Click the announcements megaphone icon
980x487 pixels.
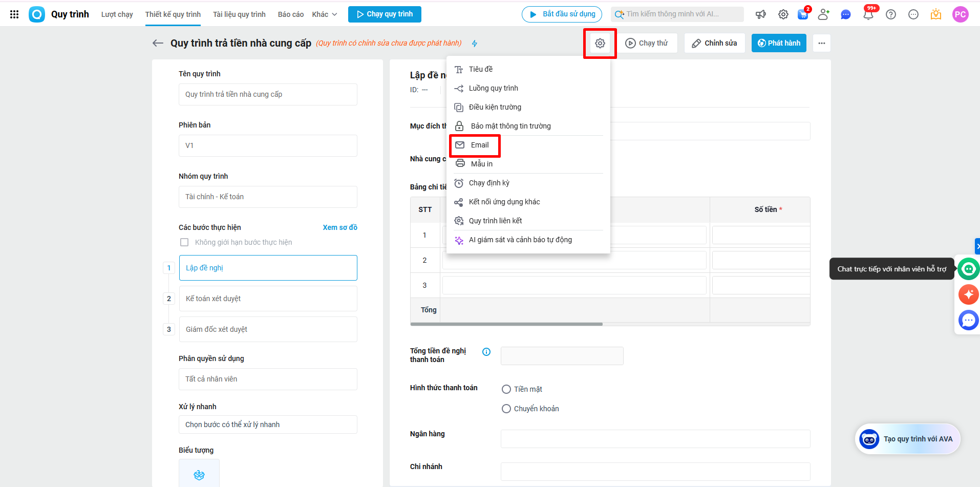coord(761,14)
